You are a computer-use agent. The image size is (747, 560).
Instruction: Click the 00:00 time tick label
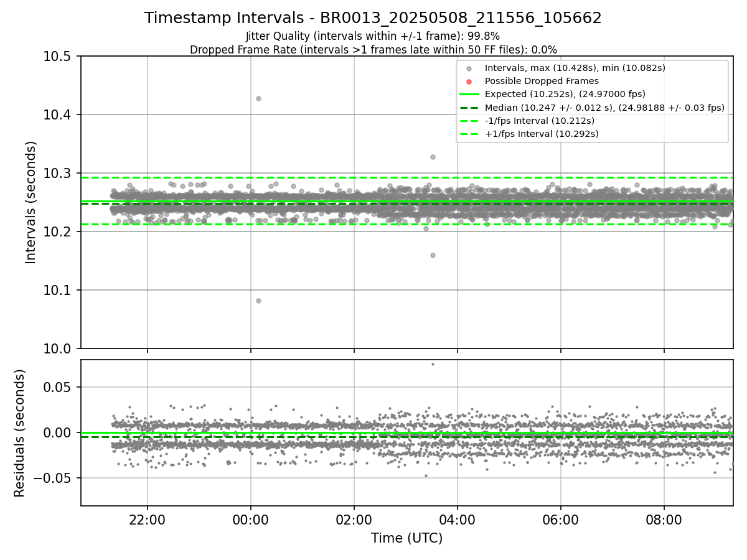251,519
